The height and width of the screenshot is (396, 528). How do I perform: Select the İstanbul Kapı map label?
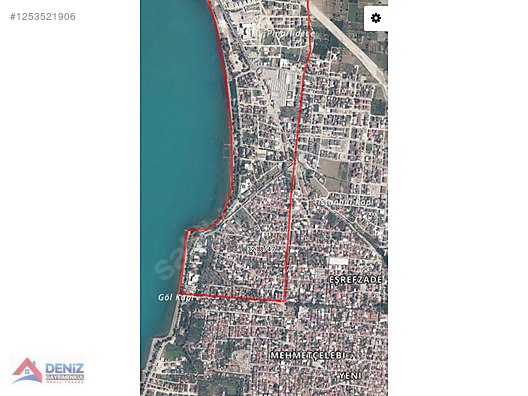click(347, 202)
